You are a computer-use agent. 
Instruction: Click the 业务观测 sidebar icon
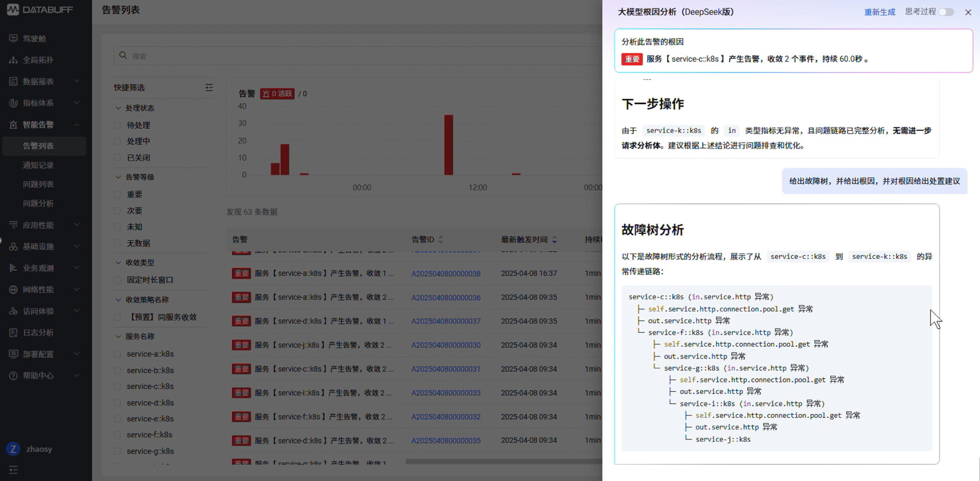click(13, 268)
